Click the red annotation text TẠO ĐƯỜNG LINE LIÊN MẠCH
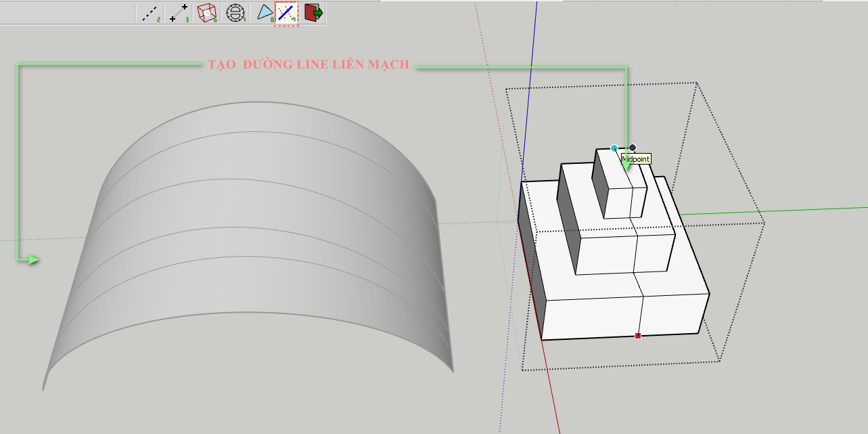The height and width of the screenshot is (434, 868). (x=309, y=64)
